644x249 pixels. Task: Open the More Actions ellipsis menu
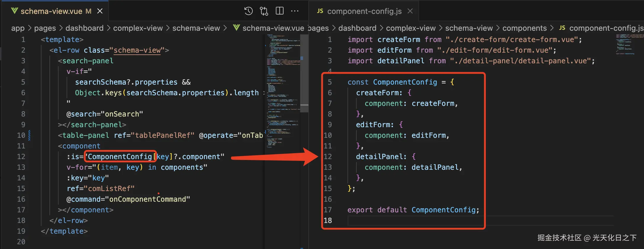pyautogui.click(x=295, y=11)
